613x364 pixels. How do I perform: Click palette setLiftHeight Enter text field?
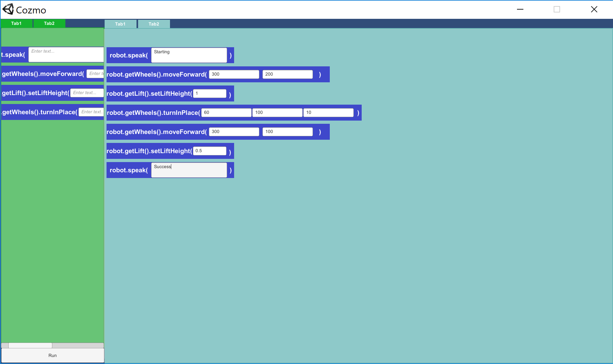click(x=87, y=93)
